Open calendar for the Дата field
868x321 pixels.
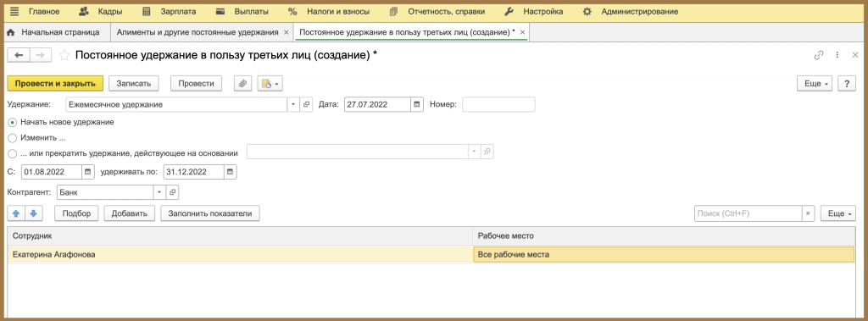[x=417, y=104]
